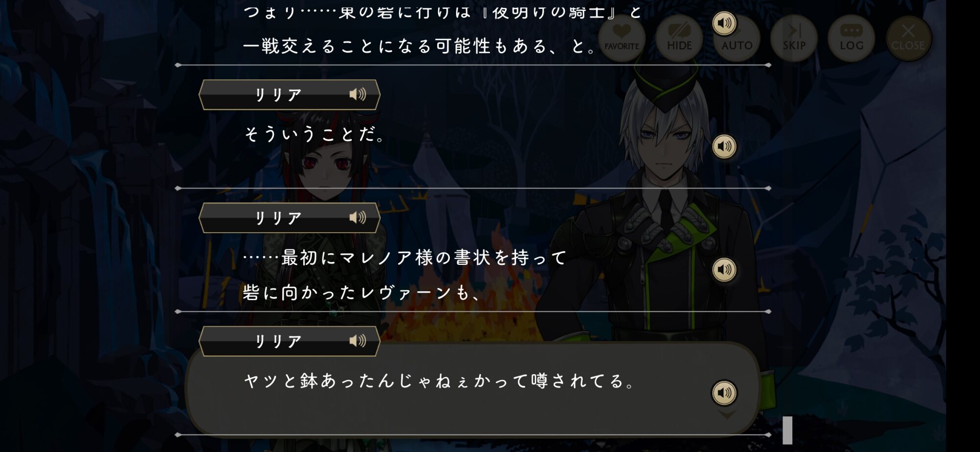980x452 pixels.
Task: Open the LOG button
Action: (851, 38)
